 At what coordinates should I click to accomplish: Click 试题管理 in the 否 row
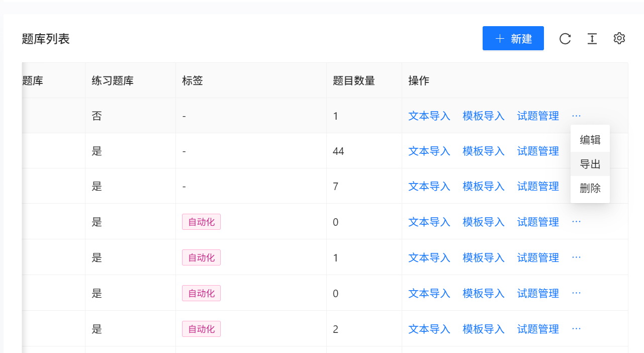coord(538,116)
